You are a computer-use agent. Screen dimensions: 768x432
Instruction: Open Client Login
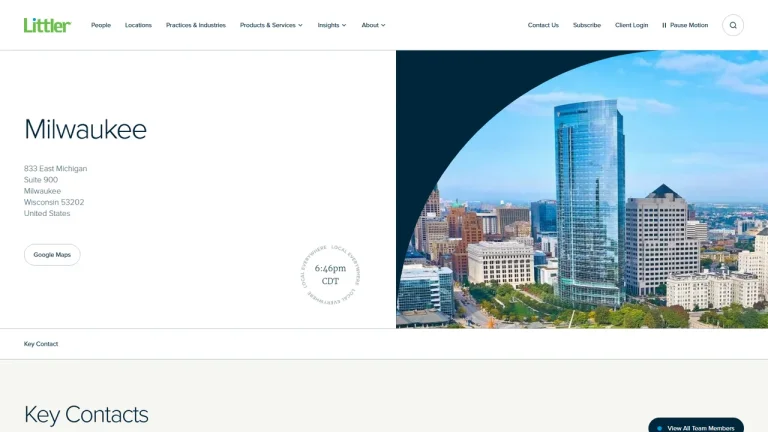(x=631, y=25)
